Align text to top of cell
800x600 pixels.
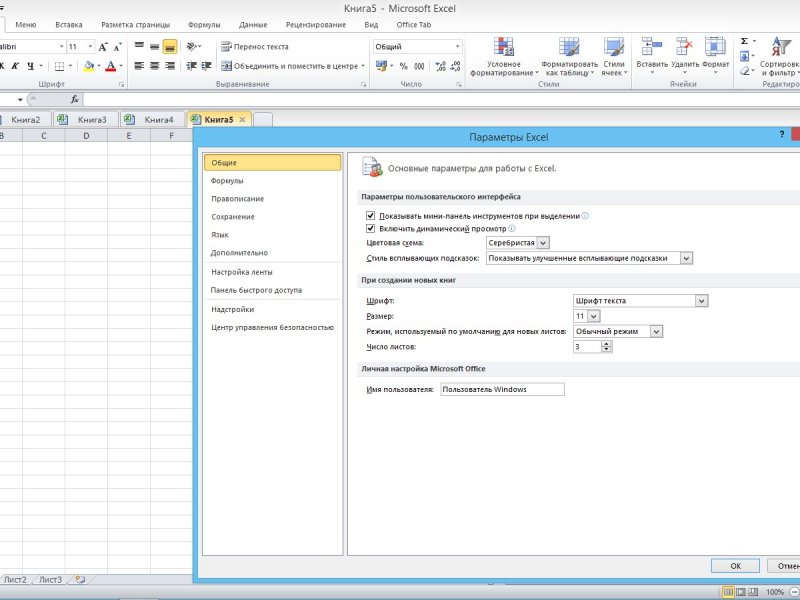click(x=139, y=46)
